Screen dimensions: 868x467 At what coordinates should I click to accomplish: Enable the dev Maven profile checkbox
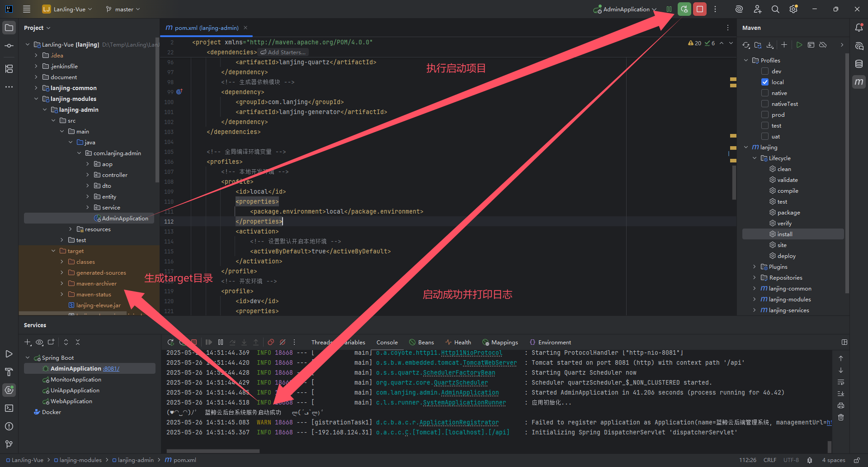[765, 71]
